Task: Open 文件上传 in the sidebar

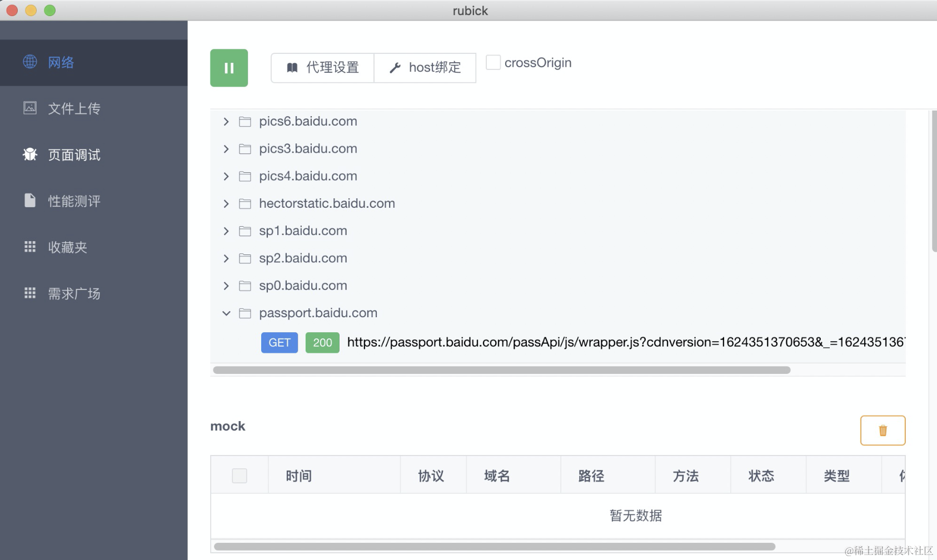Action: [x=93, y=108]
